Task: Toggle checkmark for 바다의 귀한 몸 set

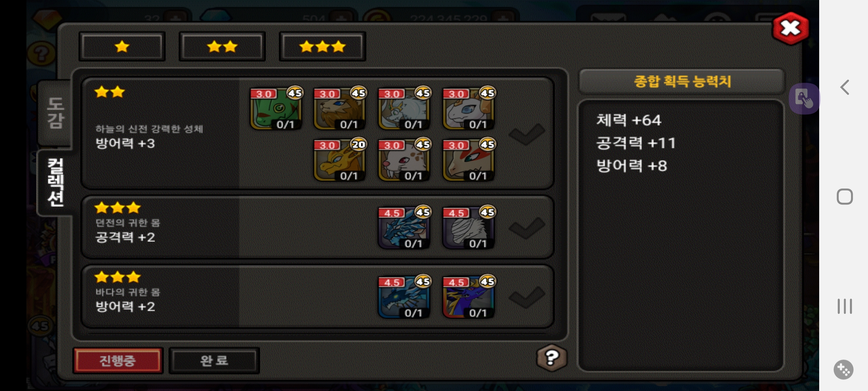Action: [x=527, y=297]
